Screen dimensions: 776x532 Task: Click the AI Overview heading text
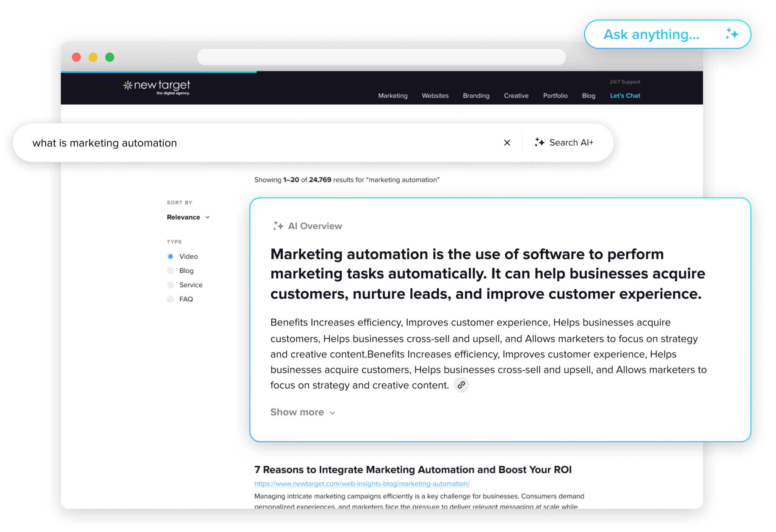315,226
